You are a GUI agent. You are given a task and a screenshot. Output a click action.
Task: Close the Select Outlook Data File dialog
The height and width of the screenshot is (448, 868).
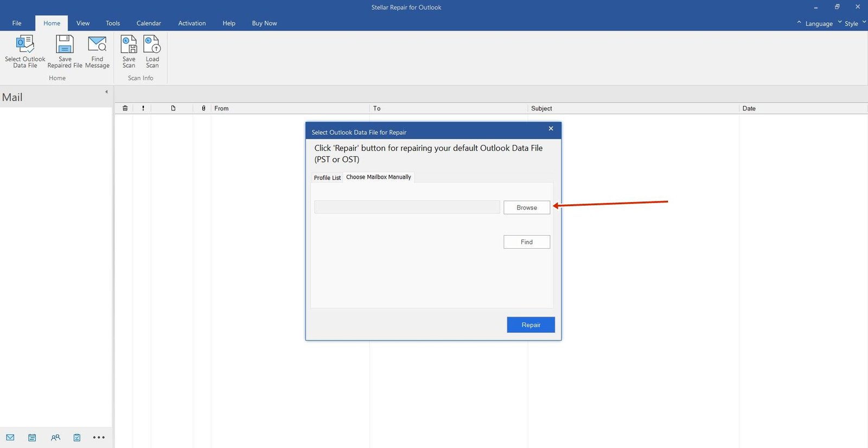(x=551, y=129)
